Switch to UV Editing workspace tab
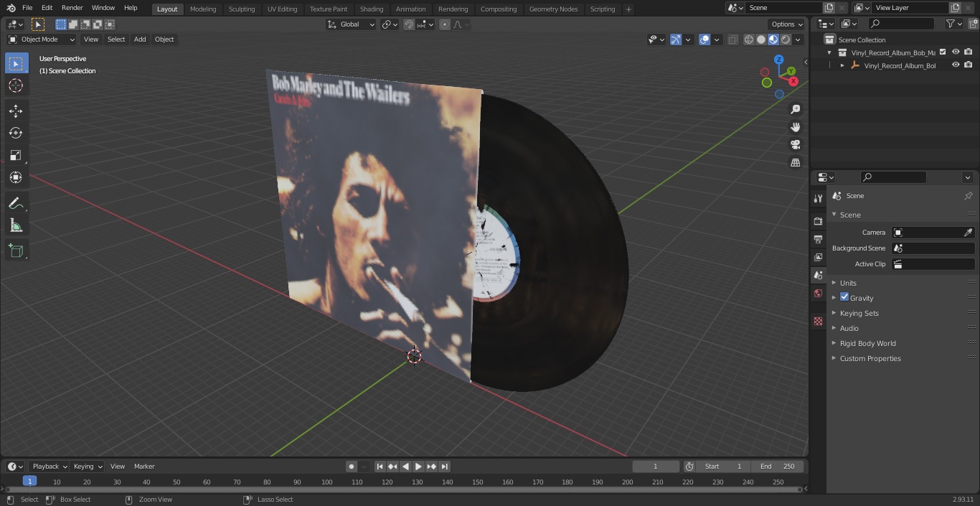The image size is (980, 506). pyautogui.click(x=282, y=9)
